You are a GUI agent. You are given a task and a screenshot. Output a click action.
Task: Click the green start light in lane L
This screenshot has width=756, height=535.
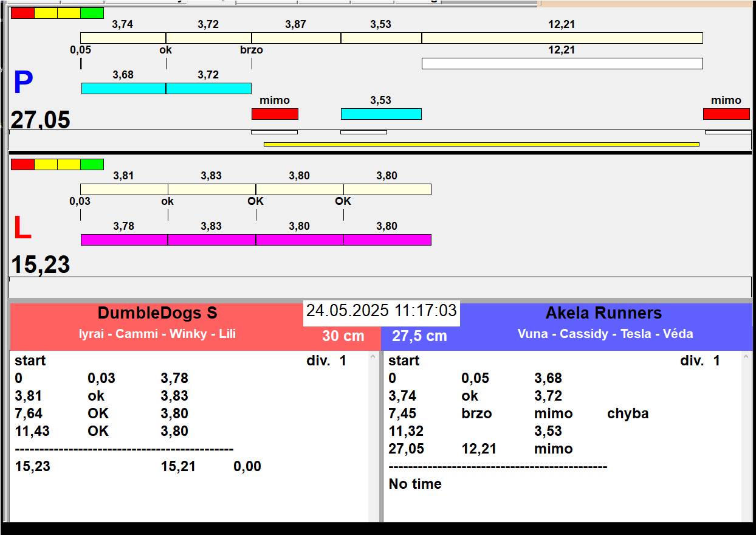92,164
